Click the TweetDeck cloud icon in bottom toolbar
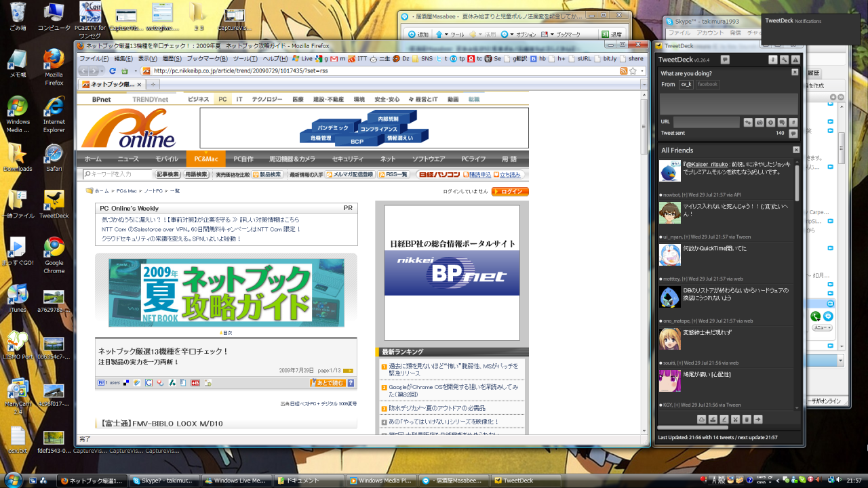This screenshot has width=868, height=488. [702, 419]
